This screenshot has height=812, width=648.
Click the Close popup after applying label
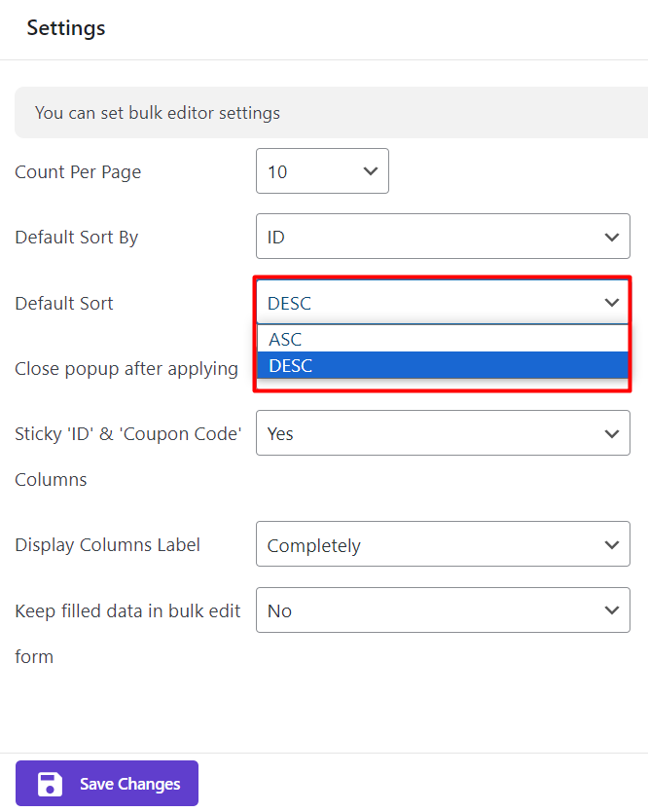(x=126, y=369)
